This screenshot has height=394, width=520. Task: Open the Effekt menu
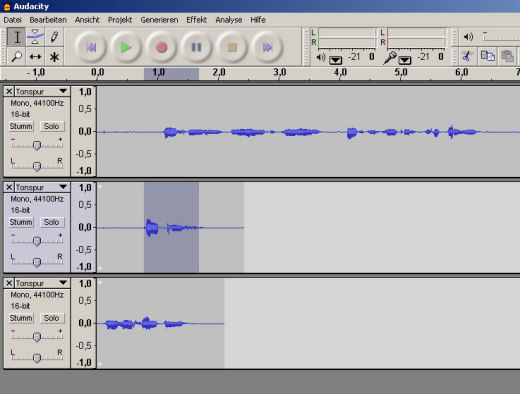click(196, 20)
